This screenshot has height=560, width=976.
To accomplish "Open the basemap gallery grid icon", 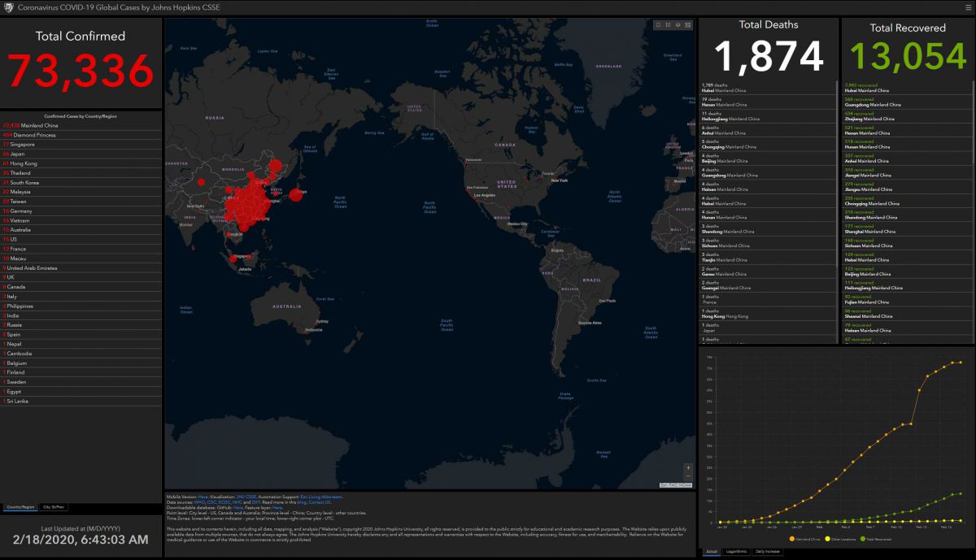I will point(687,24).
